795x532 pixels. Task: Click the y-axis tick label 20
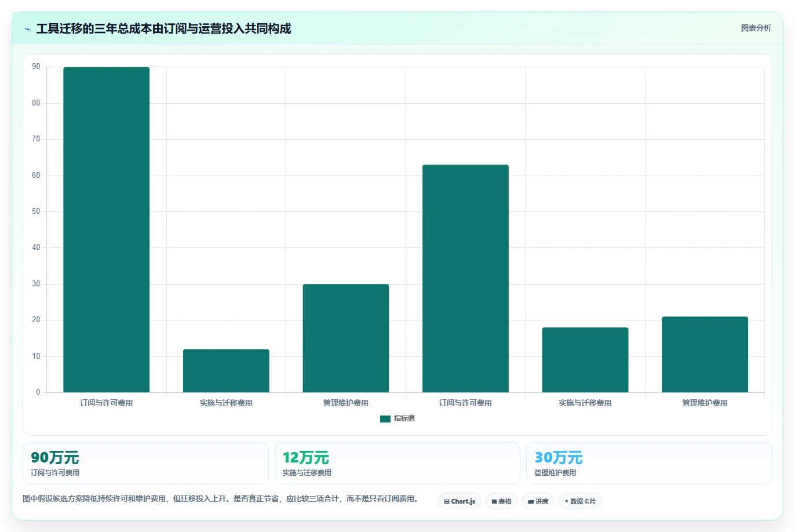36,320
